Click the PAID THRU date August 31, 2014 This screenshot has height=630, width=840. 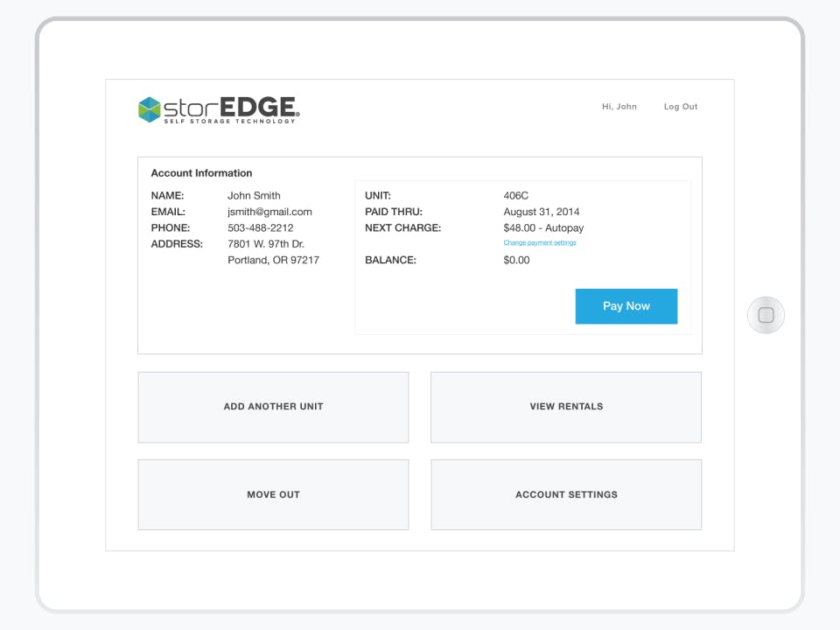[x=542, y=211]
